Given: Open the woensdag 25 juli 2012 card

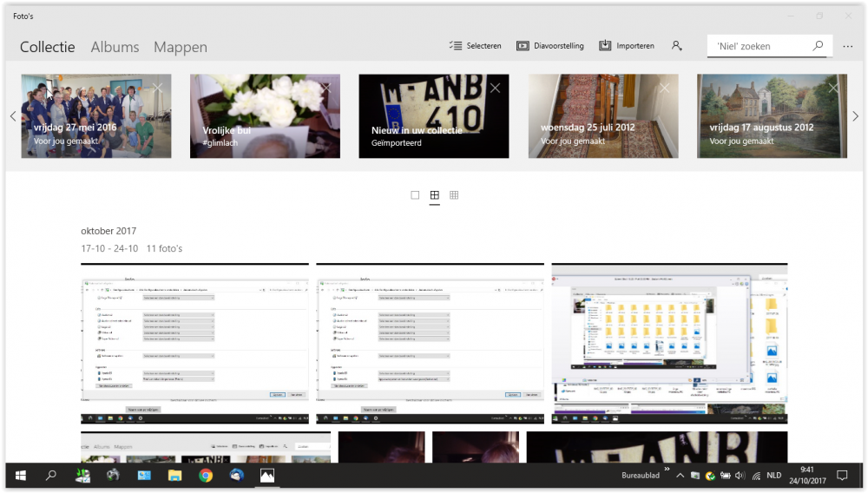Looking at the screenshot, I should (x=603, y=116).
